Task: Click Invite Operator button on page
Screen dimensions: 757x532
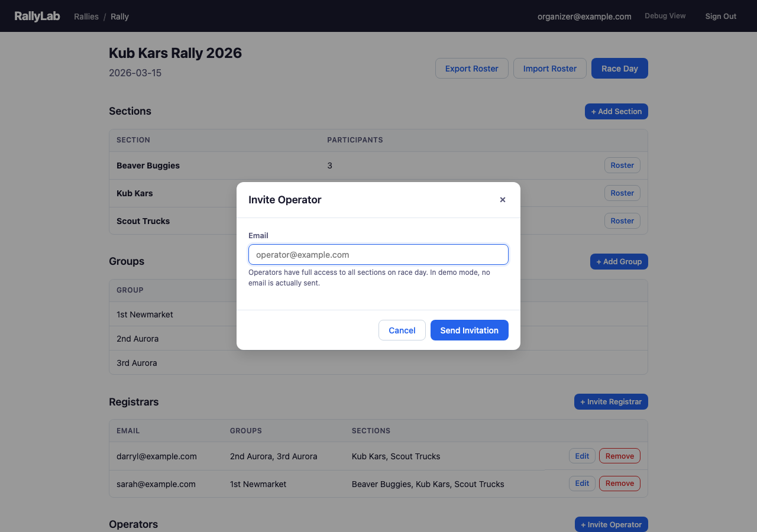Action: [611, 524]
